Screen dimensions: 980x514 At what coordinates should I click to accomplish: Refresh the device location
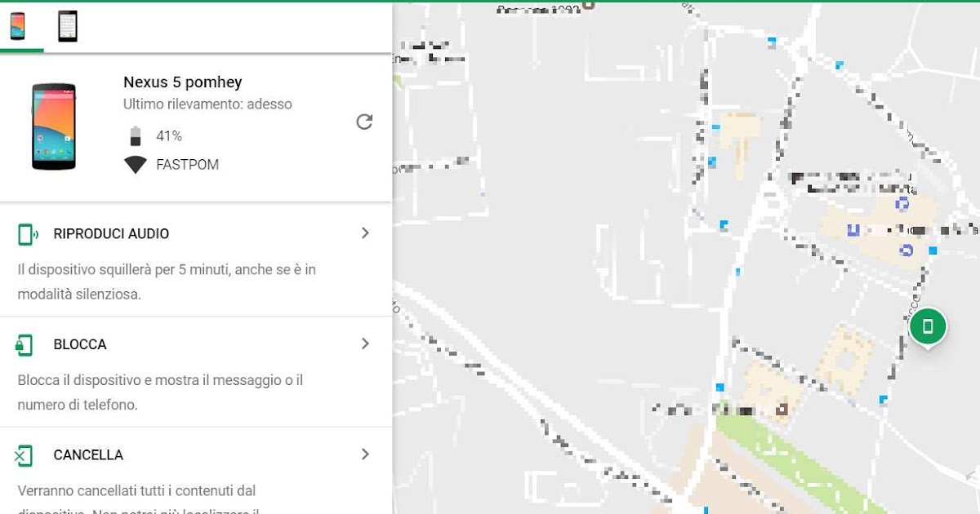364,122
